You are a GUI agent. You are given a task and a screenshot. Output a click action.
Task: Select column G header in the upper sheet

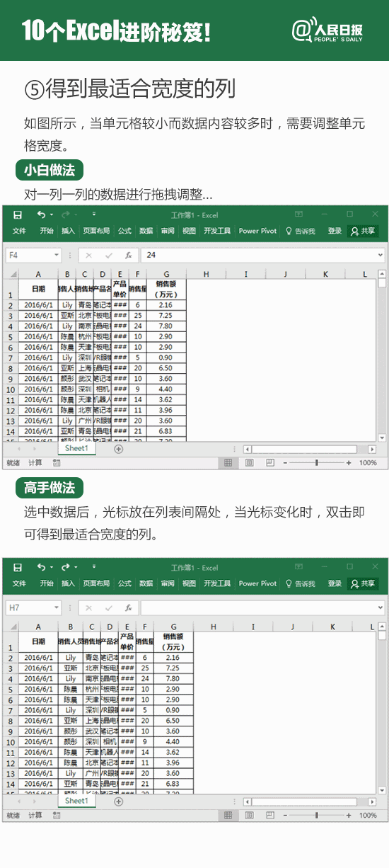click(166, 274)
